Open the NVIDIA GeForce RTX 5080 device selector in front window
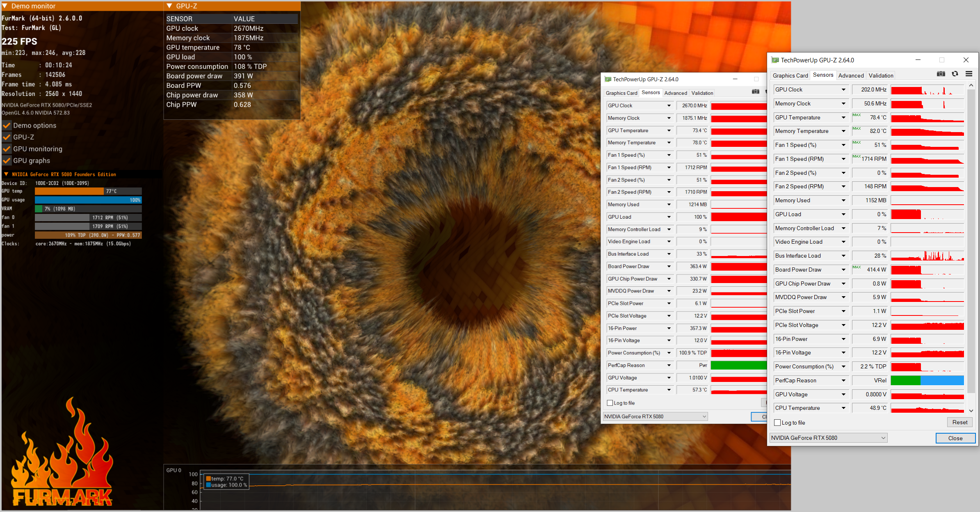Screen dimensions: 980x512 828,438
